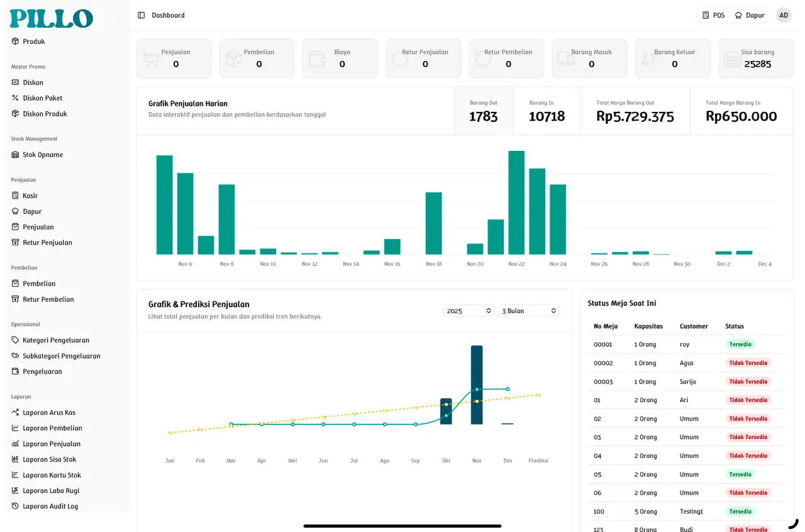Open POS from the top bar
Screen dimensions: 805x532
click(x=713, y=15)
